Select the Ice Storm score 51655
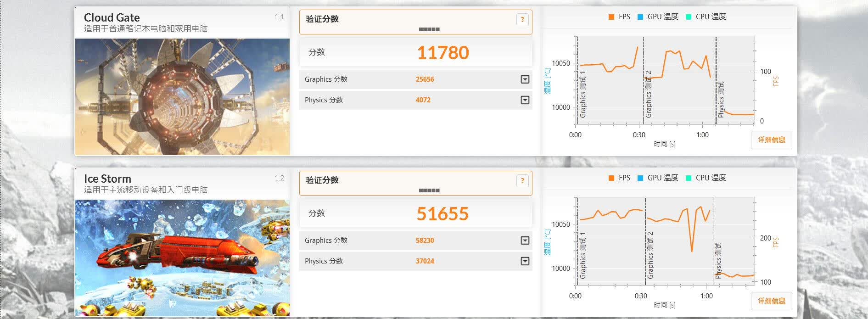This screenshot has width=868, height=319. point(443,214)
